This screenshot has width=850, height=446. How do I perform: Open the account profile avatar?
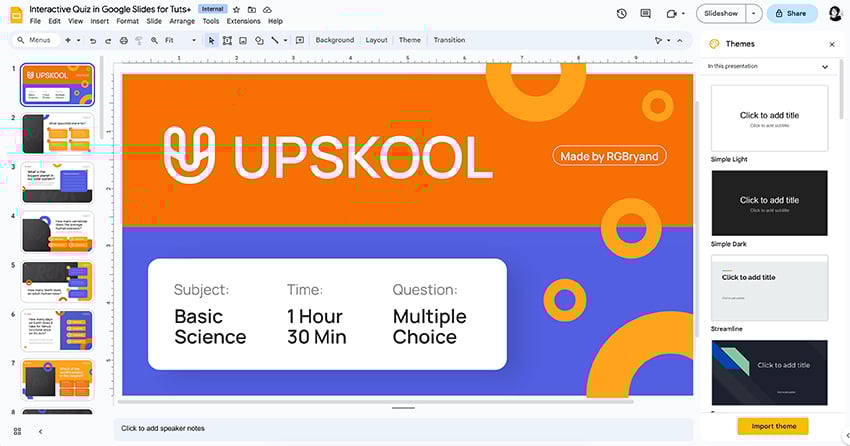(835, 14)
